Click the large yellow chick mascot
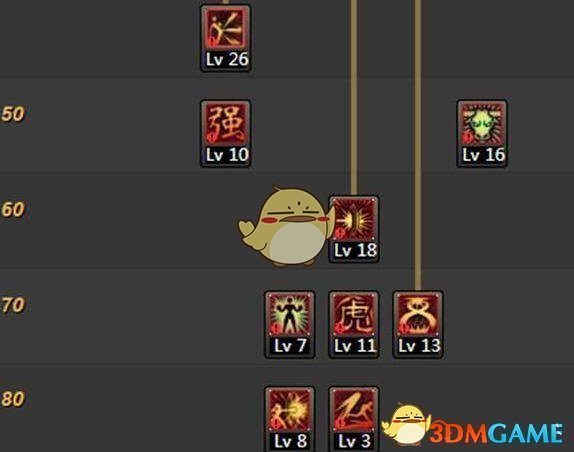Image resolution: width=574 pixels, height=452 pixels. point(286,226)
